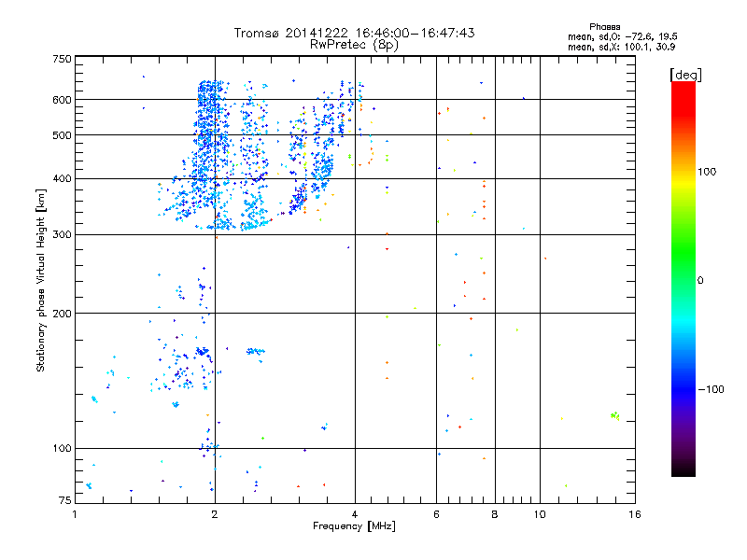Click the colorbar tick label '0'
The image size is (747, 560).
pyautogui.click(x=700, y=280)
